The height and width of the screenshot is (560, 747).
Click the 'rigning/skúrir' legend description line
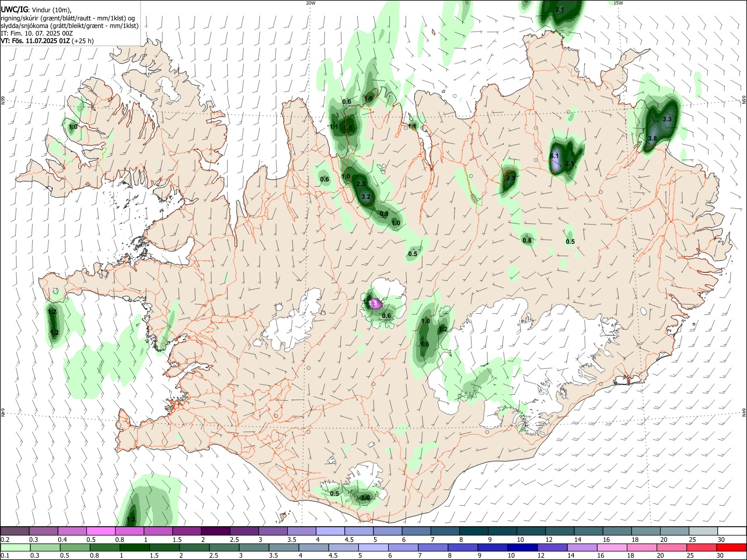pyautogui.click(x=68, y=18)
